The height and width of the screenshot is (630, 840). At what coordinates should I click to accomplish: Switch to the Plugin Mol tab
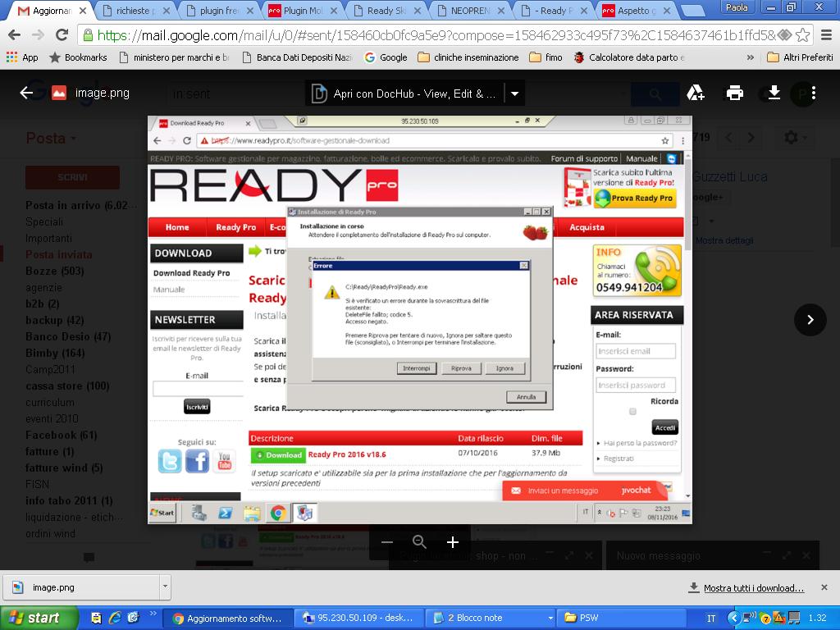[x=303, y=10]
